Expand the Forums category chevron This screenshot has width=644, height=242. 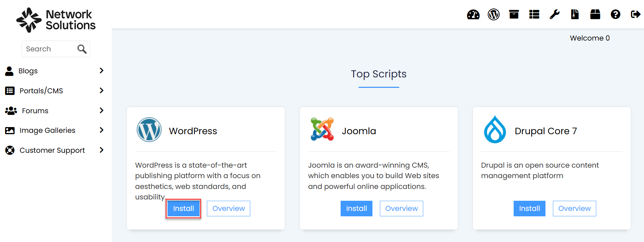102,111
